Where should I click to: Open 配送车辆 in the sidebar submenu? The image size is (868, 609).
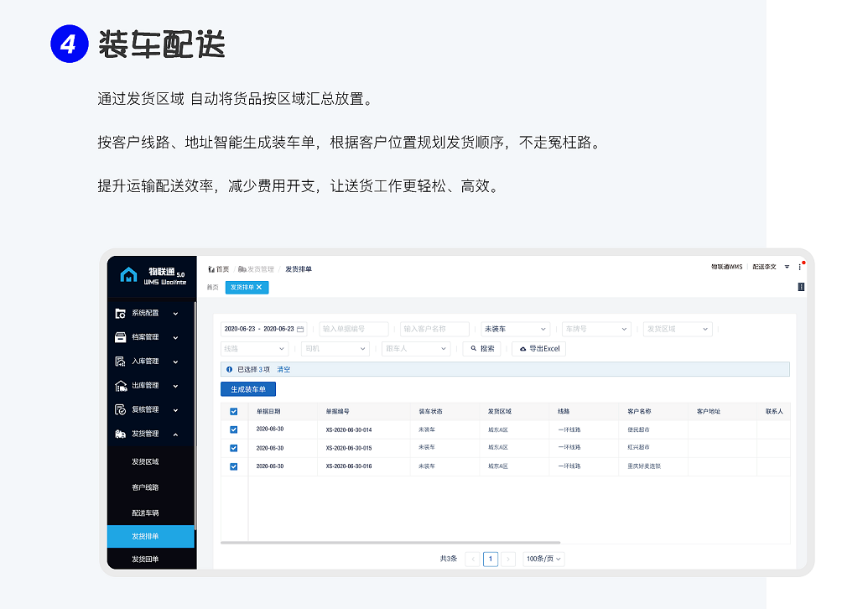click(145, 513)
